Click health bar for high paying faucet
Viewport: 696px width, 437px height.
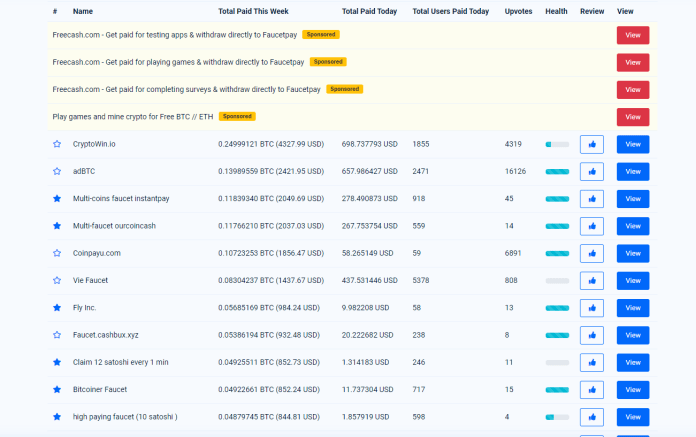pyautogui.click(x=557, y=417)
